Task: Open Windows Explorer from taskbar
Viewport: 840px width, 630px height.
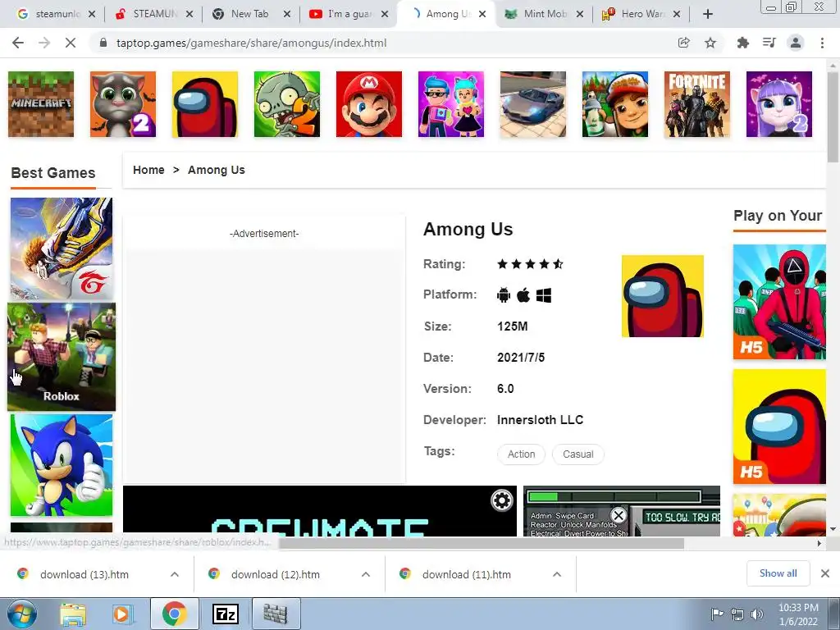Action: 73,614
